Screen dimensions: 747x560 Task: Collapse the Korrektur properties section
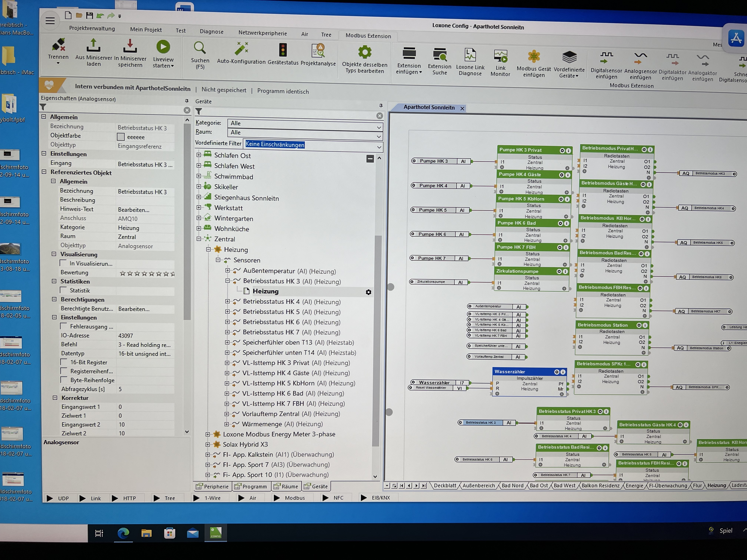55,398
